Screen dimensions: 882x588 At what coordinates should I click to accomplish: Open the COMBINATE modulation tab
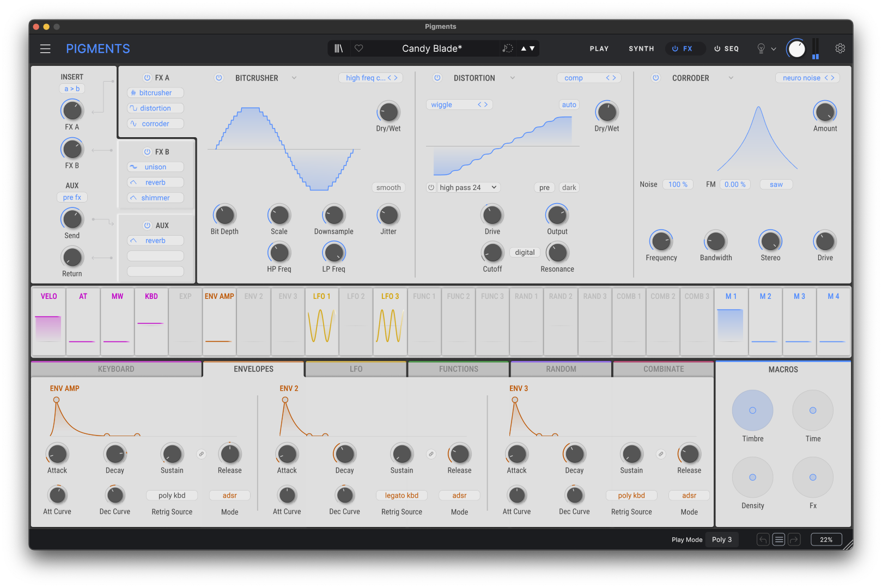662,369
